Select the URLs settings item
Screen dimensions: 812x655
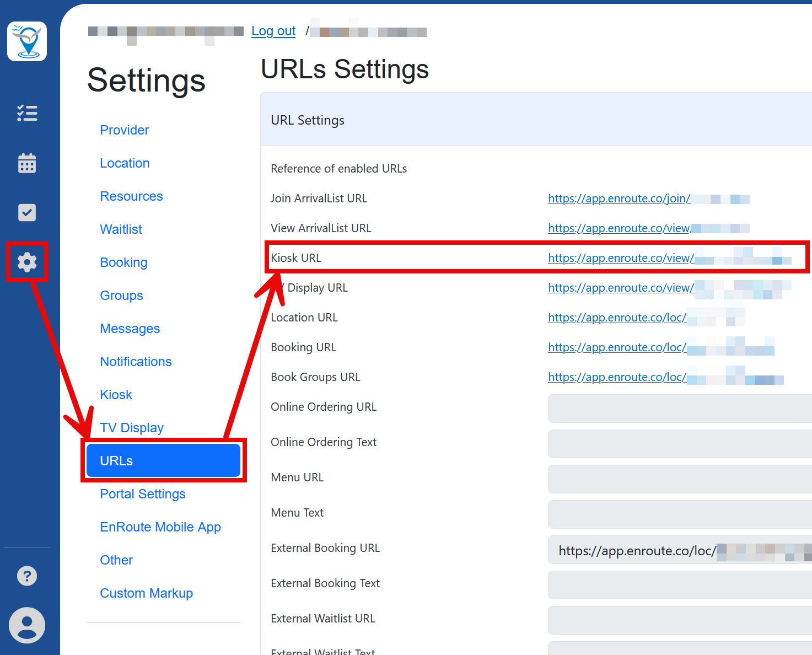[163, 460]
